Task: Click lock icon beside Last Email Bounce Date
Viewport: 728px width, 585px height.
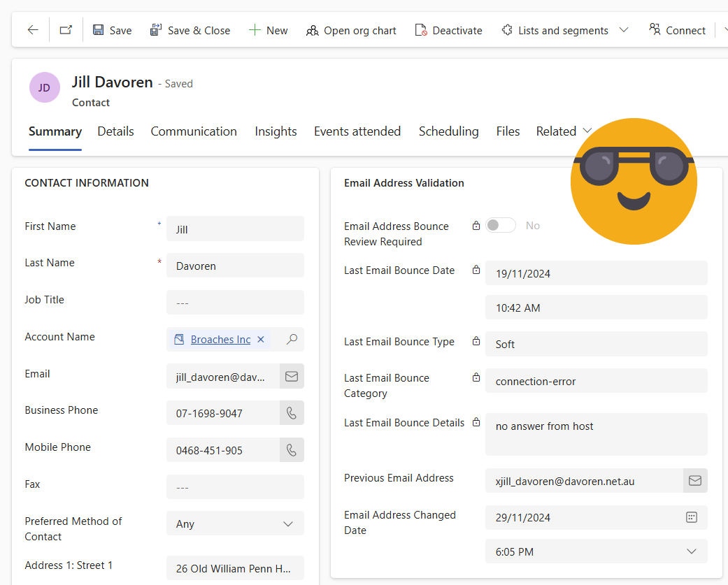Action: [476, 270]
